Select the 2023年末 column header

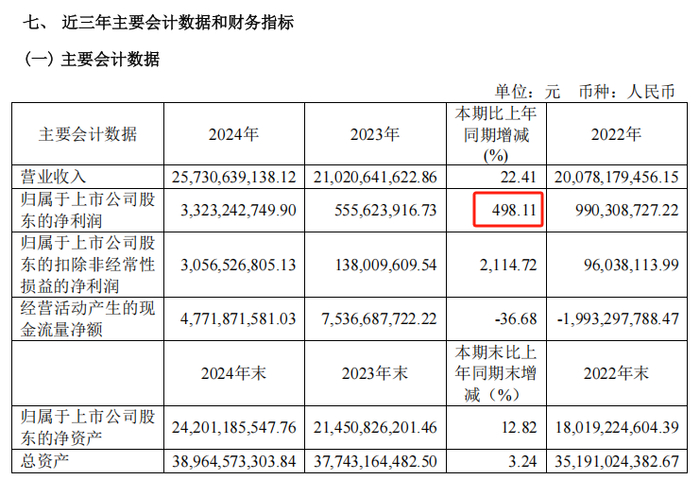pos(375,373)
